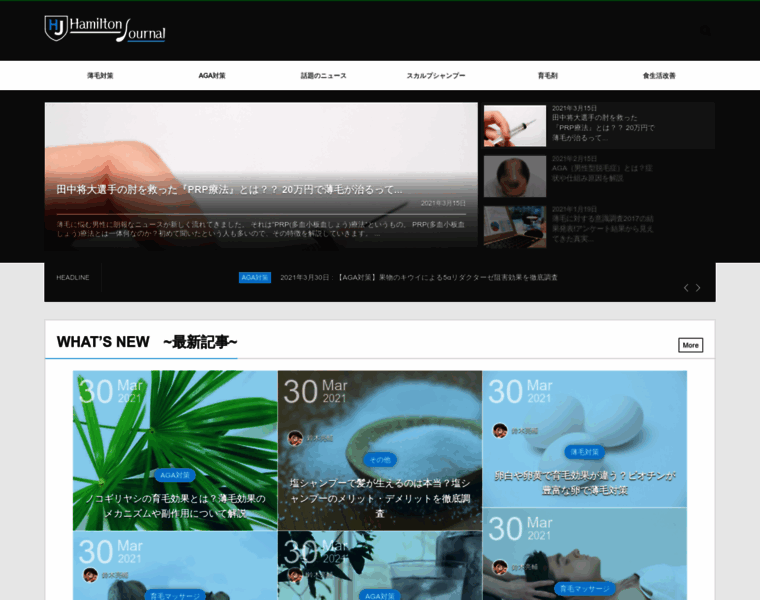This screenshot has height=600, width=760.
Task: Click the blue AGA対策 tag in headline ticker
Action: coord(255,278)
